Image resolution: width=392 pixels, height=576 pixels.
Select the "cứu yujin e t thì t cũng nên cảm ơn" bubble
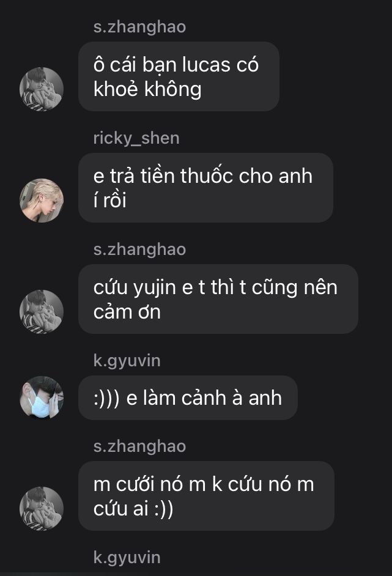click(x=218, y=299)
